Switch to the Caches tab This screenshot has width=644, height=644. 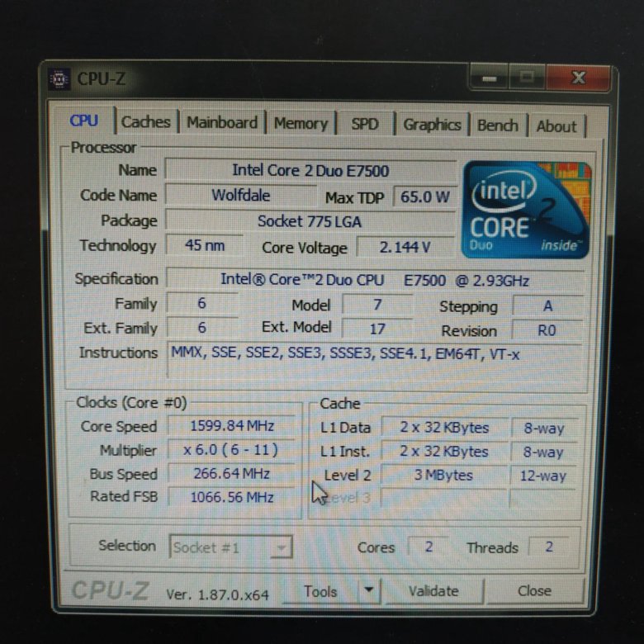pos(145,122)
